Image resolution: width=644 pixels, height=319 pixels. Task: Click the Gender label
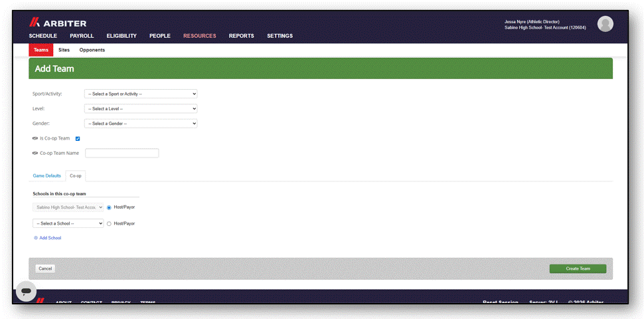[41, 124]
